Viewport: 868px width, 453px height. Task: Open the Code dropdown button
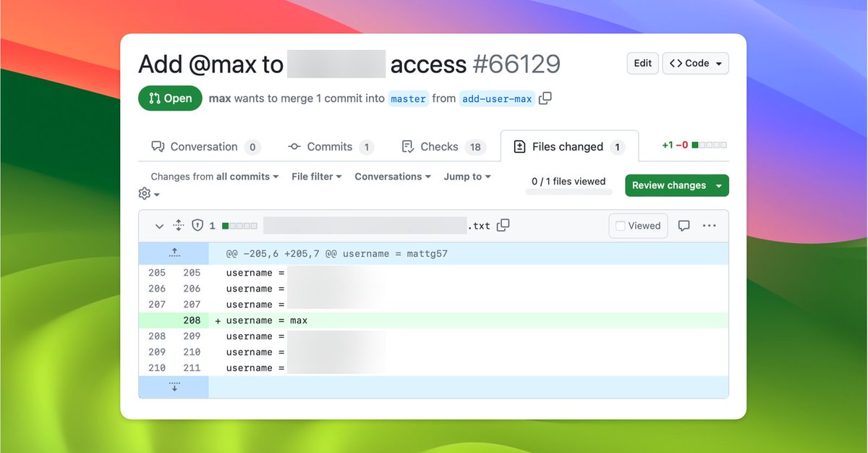click(695, 64)
